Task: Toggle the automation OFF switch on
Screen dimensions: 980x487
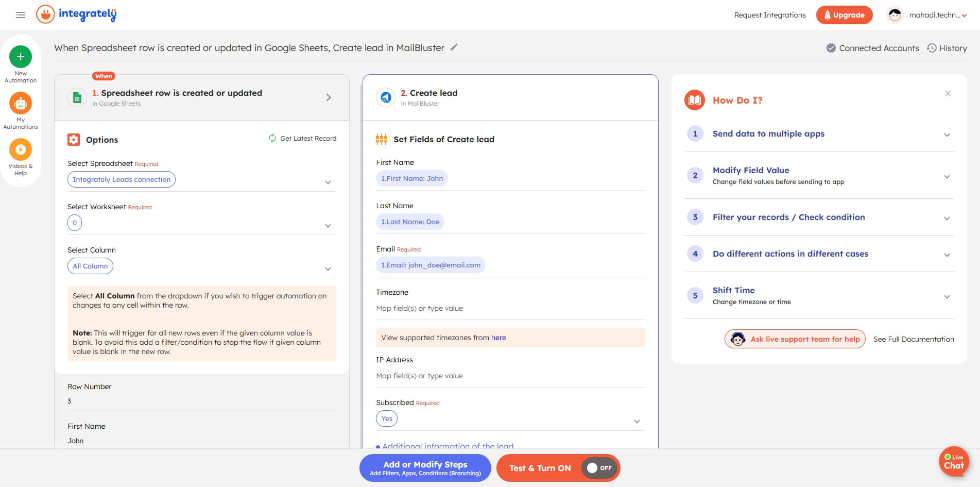Action: coord(599,468)
